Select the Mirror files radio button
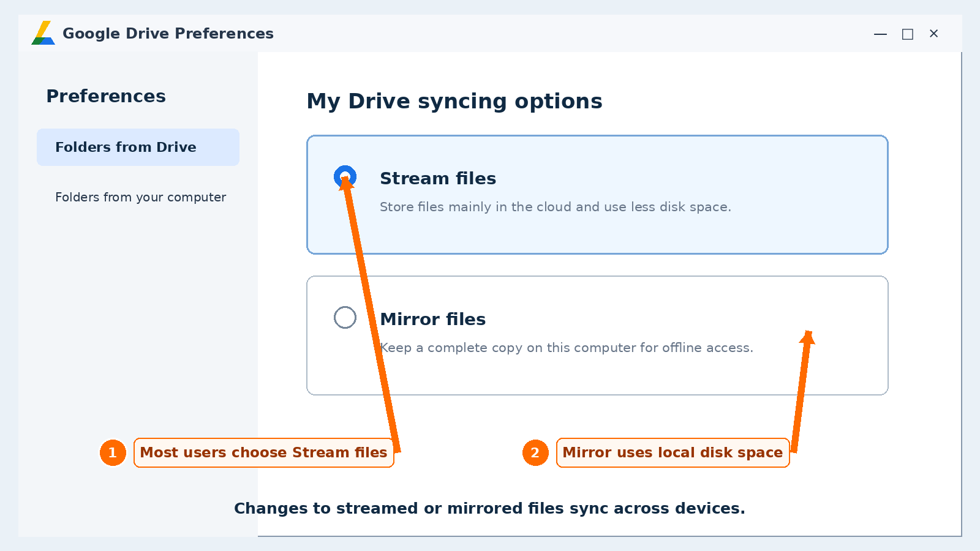The width and height of the screenshot is (980, 551). [345, 317]
